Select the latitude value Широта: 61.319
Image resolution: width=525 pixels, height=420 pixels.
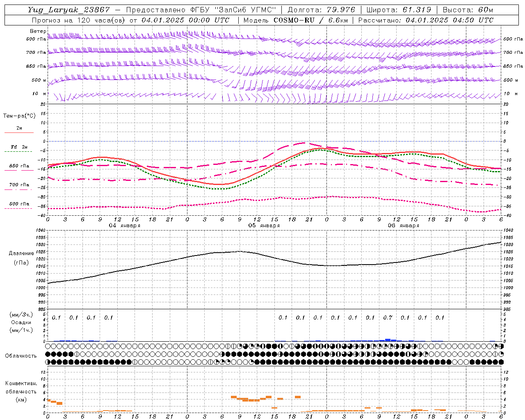399,10
